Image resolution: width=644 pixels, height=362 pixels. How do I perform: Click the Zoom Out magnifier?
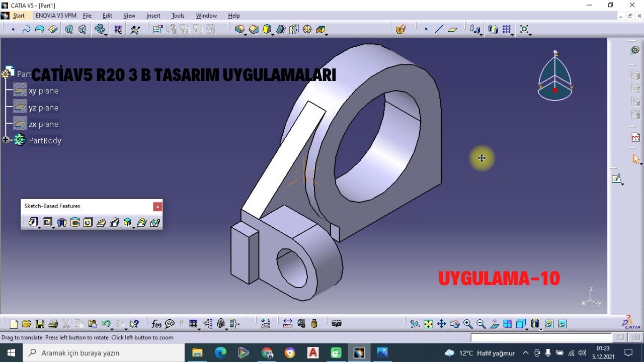(x=481, y=324)
